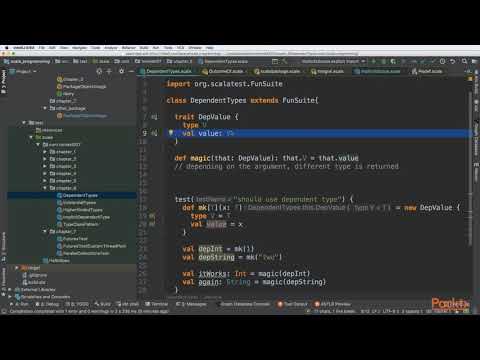Image resolution: width=480 pixels, height=360 pixels.
Task: Collapse the chapter_6 folder
Action: [45, 188]
